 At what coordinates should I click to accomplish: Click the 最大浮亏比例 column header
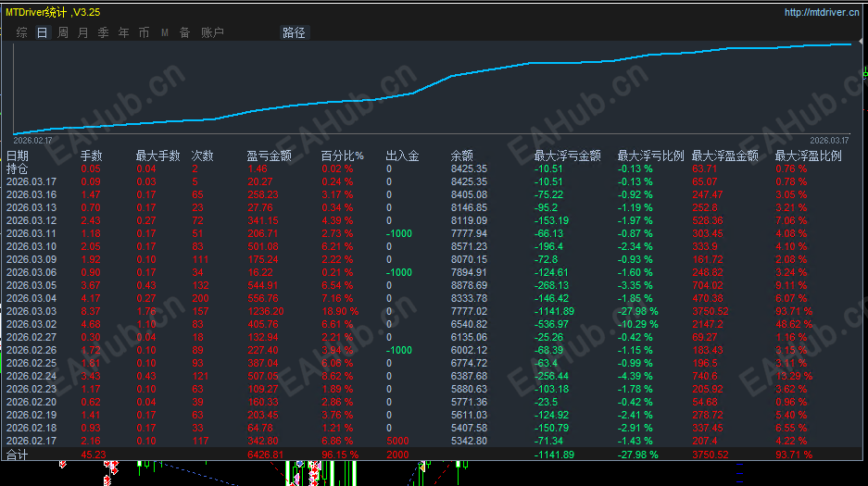click(x=650, y=156)
